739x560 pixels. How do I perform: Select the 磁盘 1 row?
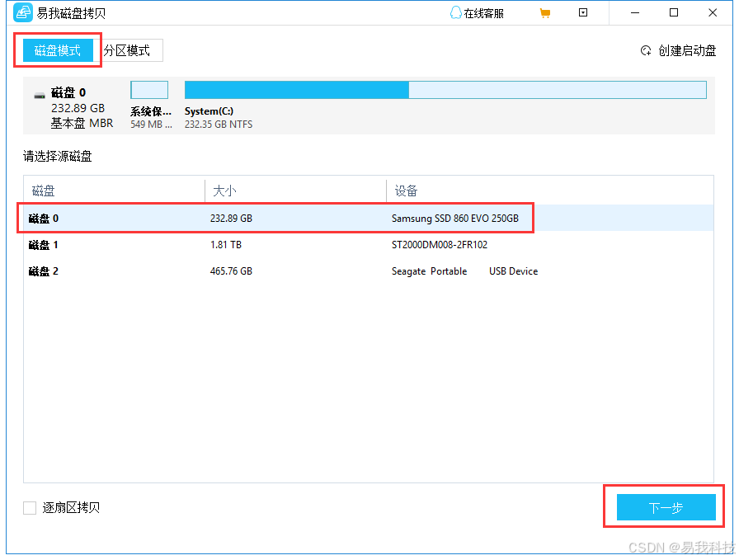[369, 245]
